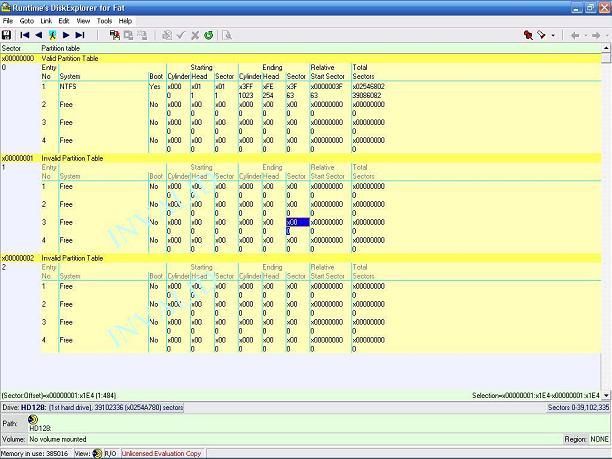Click the R/O read-only status indicator

coord(110,454)
